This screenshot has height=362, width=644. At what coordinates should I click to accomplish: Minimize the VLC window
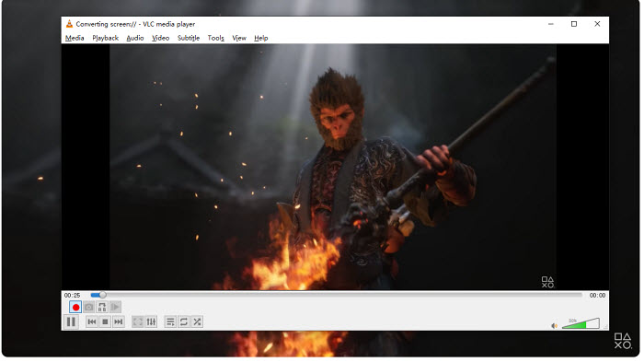551,24
